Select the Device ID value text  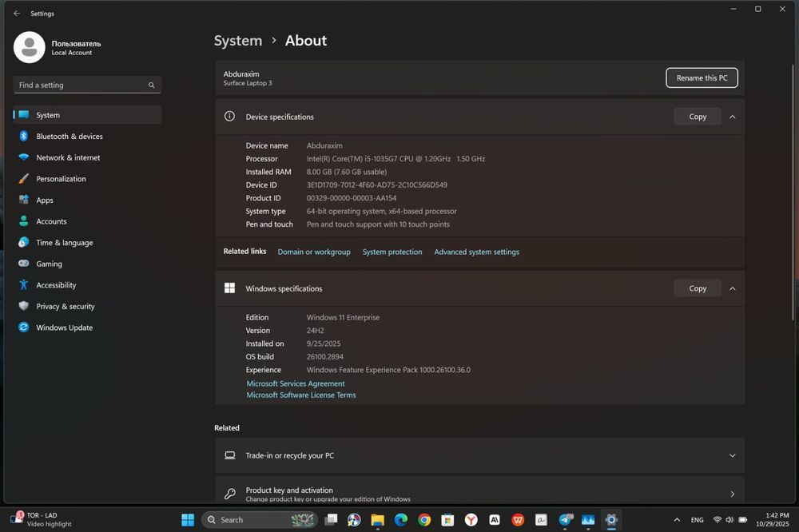[376, 185]
